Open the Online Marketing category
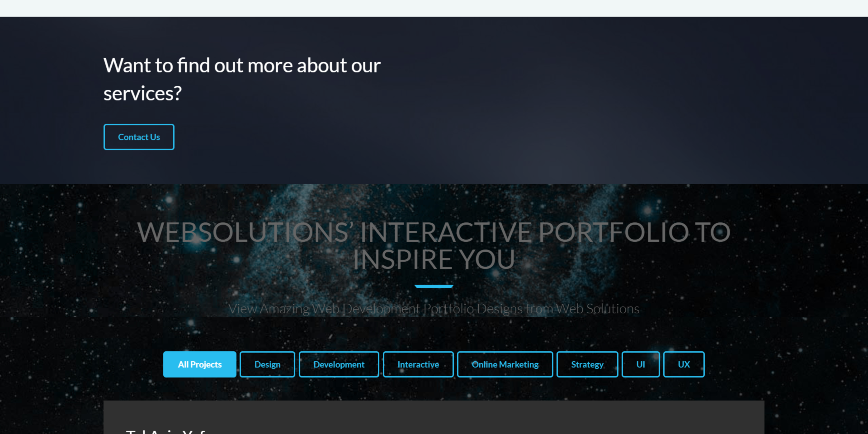The width and height of the screenshot is (868, 434). [505, 364]
